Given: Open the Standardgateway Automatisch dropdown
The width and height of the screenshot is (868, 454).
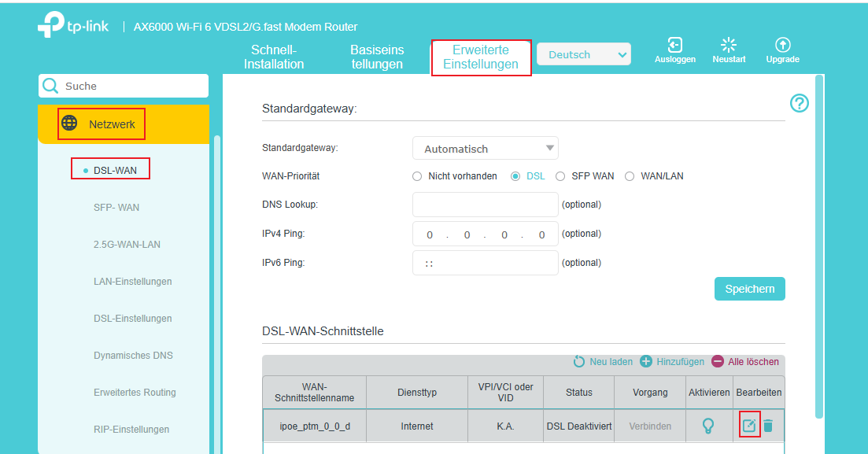Looking at the screenshot, I should click(486, 149).
